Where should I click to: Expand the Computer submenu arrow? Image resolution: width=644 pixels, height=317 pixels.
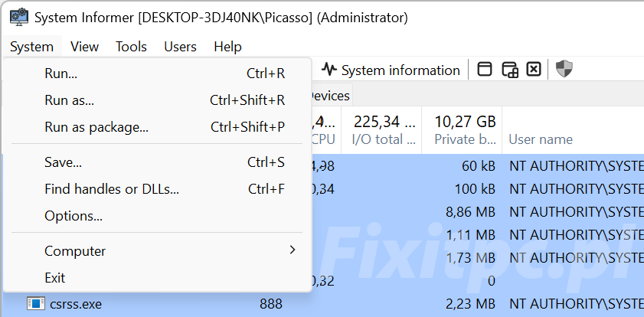[x=292, y=250]
